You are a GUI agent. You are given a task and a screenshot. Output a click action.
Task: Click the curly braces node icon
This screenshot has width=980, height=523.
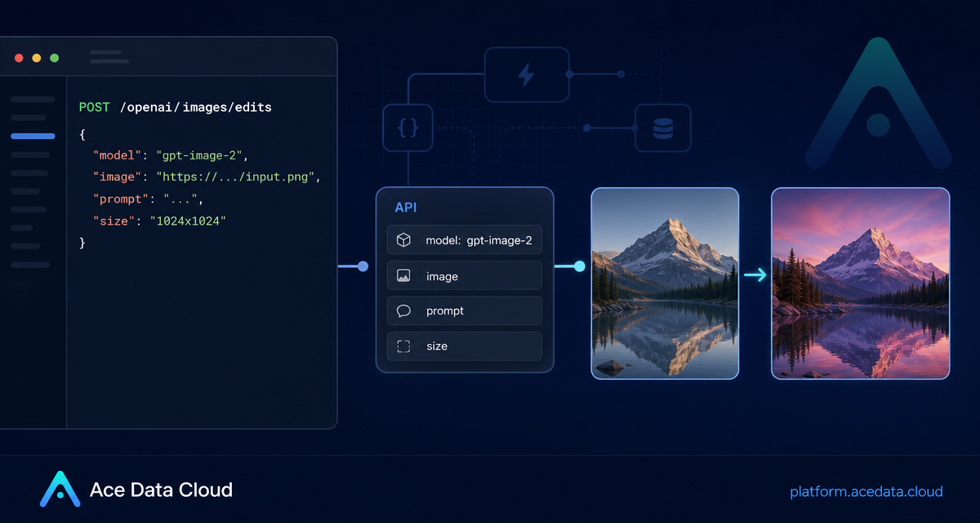[408, 128]
